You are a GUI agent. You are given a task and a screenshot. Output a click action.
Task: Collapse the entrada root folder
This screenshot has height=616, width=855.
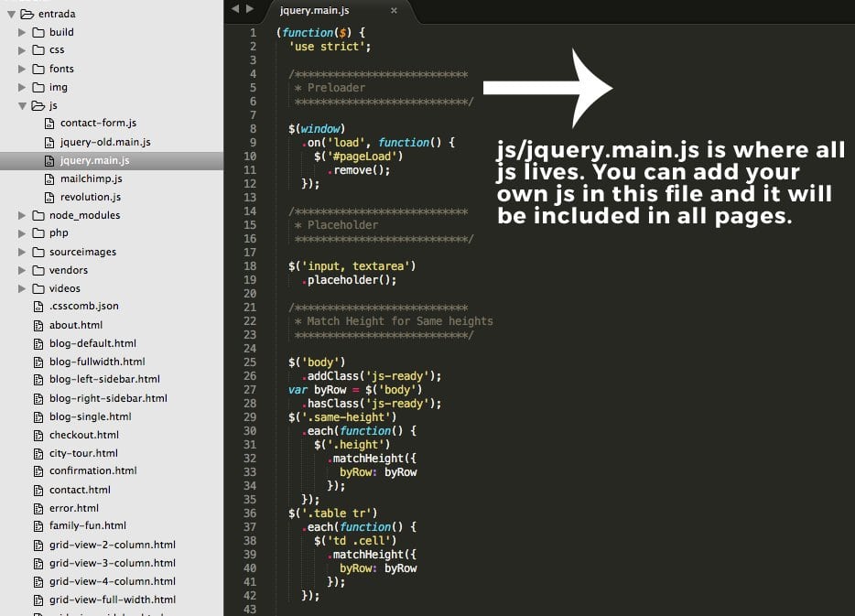coord(11,14)
